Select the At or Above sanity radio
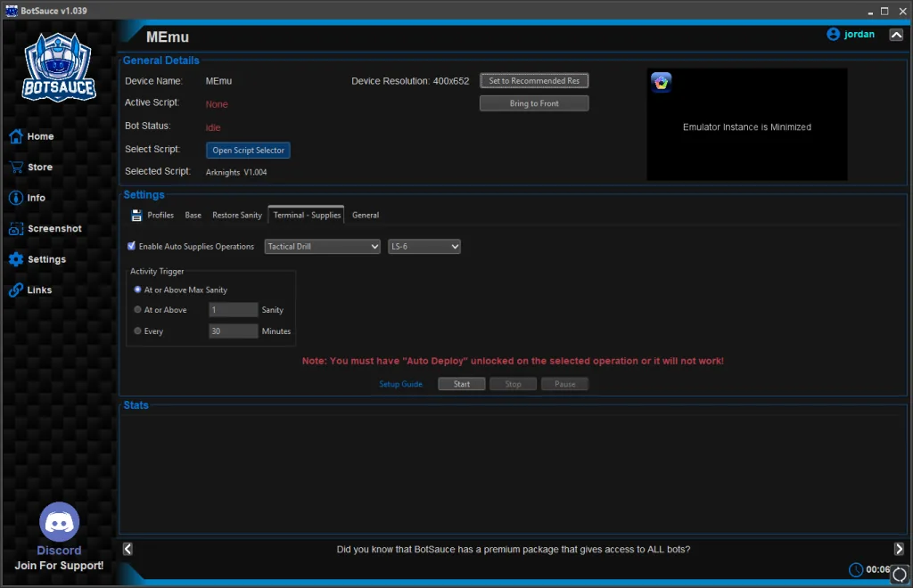913x588 pixels. [137, 310]
